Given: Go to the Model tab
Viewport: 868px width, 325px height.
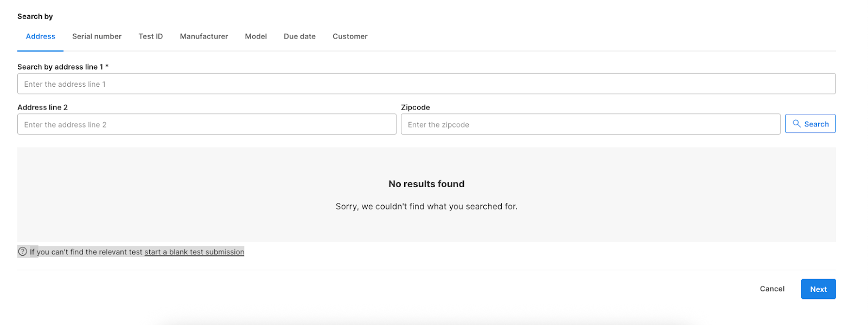Looking at the screenshot, I should (256, 36).
